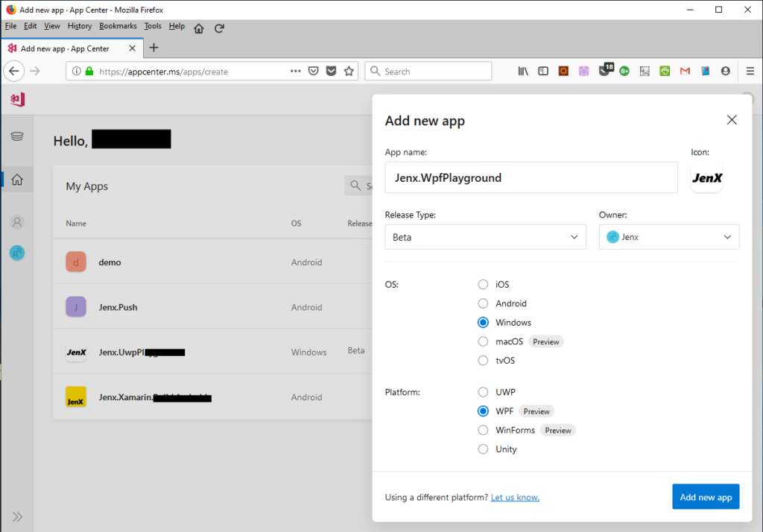Show site information icon in address bar

point(77,71)
